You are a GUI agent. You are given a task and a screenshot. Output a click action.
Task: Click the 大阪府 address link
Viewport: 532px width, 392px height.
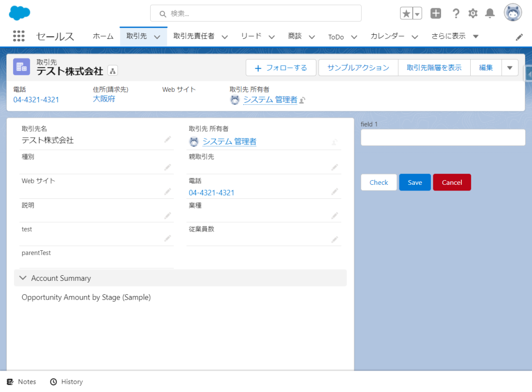[x=104, y=99]
